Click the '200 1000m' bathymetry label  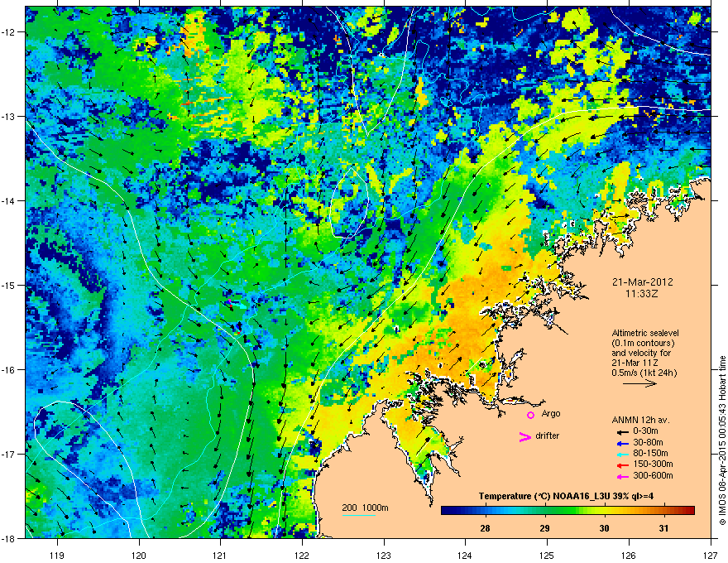click(365, 508)
